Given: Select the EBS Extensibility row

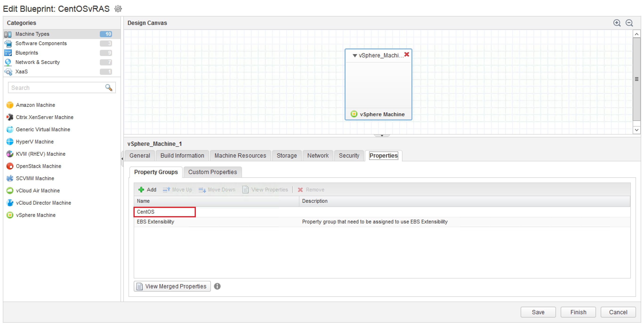Looking at the screenshot, I should 382,222.
